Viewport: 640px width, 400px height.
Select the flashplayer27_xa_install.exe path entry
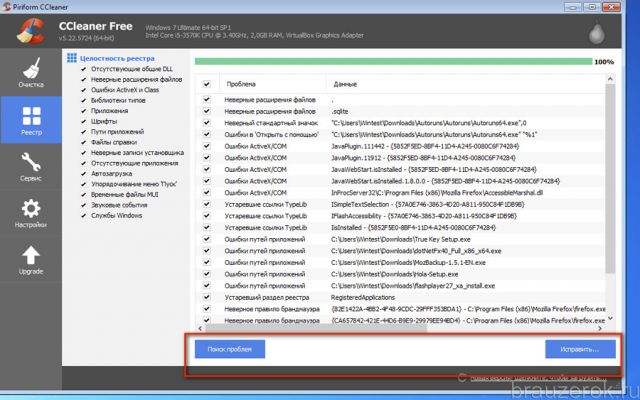coord(413,286)
